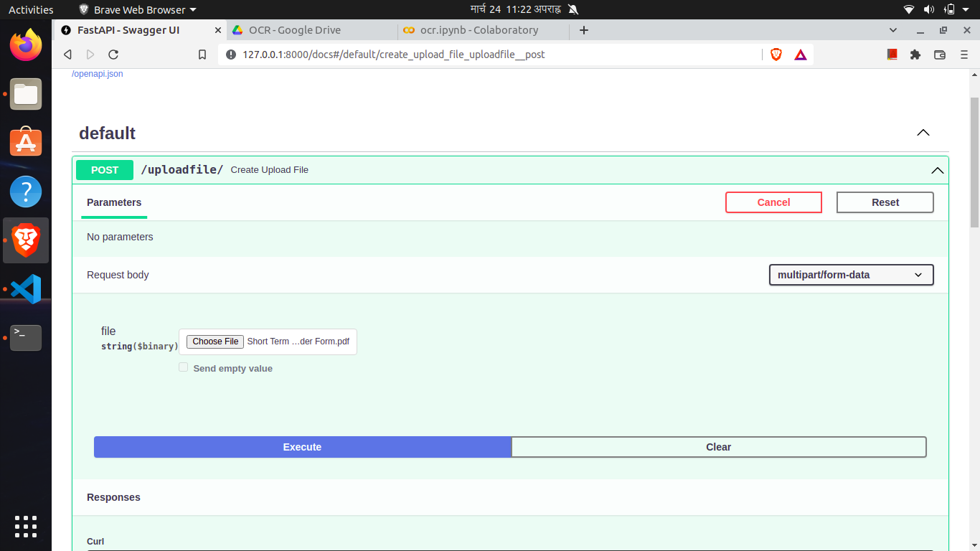Launch Ubuntu Software from dock

pyautogui.click(x=26, y=142)
